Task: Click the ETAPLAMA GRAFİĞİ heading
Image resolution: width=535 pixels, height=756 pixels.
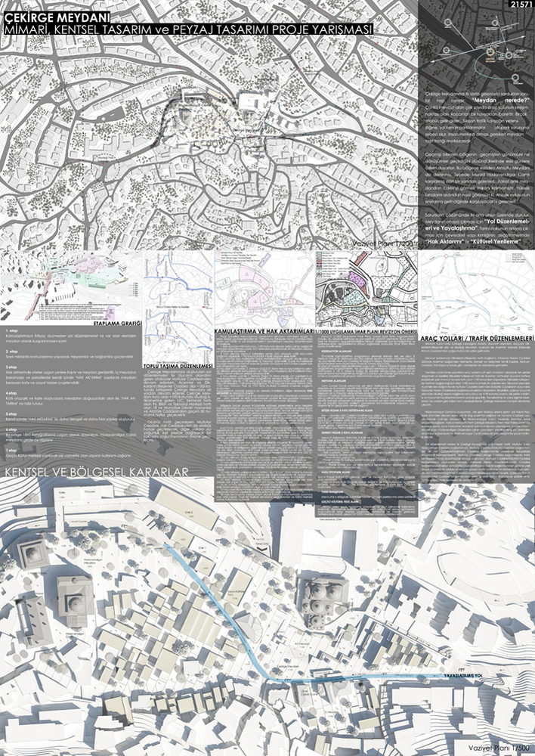Action: coord(118,323)
